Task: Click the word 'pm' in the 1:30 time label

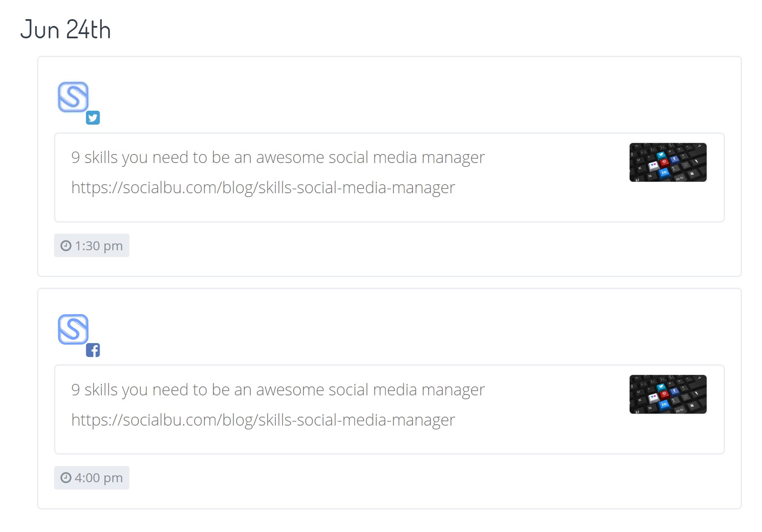Action: [113, 246]
